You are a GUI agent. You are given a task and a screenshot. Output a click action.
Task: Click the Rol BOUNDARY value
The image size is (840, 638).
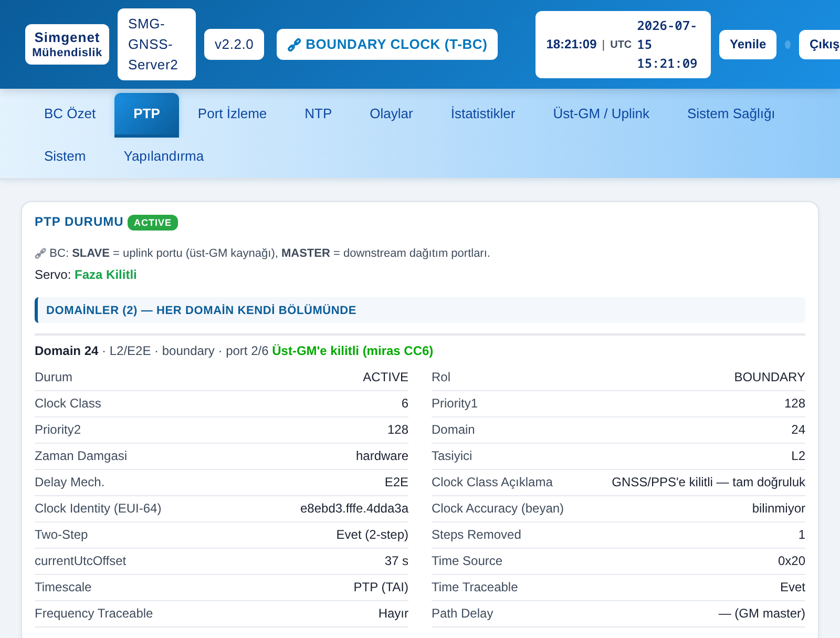point(769,377)
